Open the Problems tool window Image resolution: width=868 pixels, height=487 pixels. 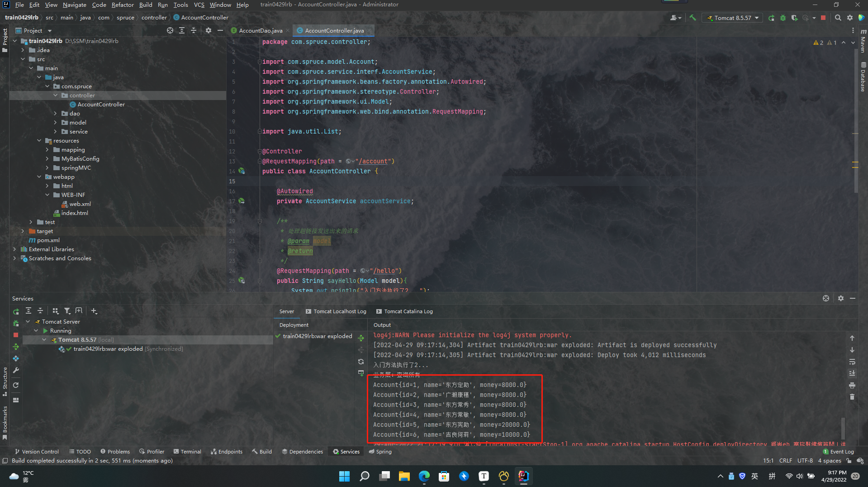[115, 452]
